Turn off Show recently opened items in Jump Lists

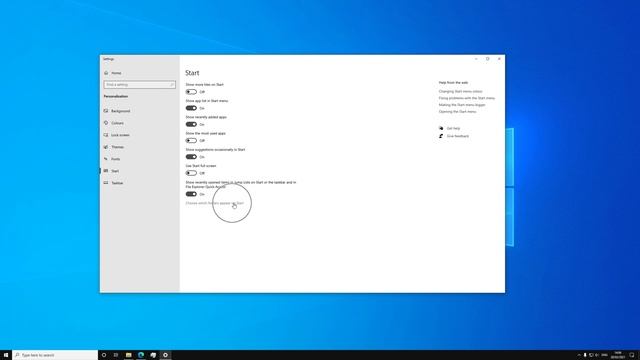[191, 194]
